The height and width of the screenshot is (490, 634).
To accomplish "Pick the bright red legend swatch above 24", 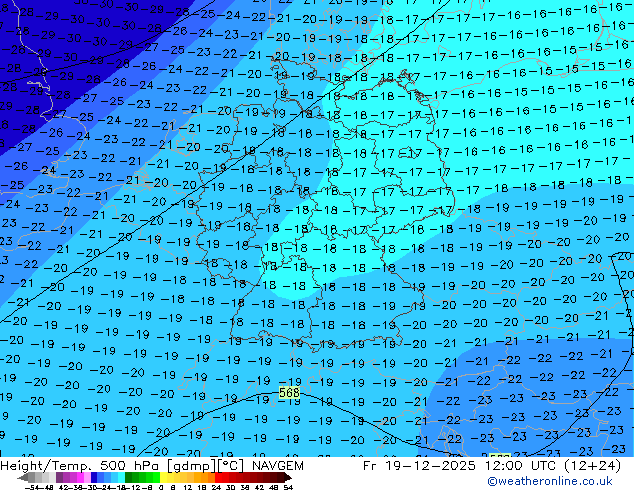I will [x=218, y=477].
